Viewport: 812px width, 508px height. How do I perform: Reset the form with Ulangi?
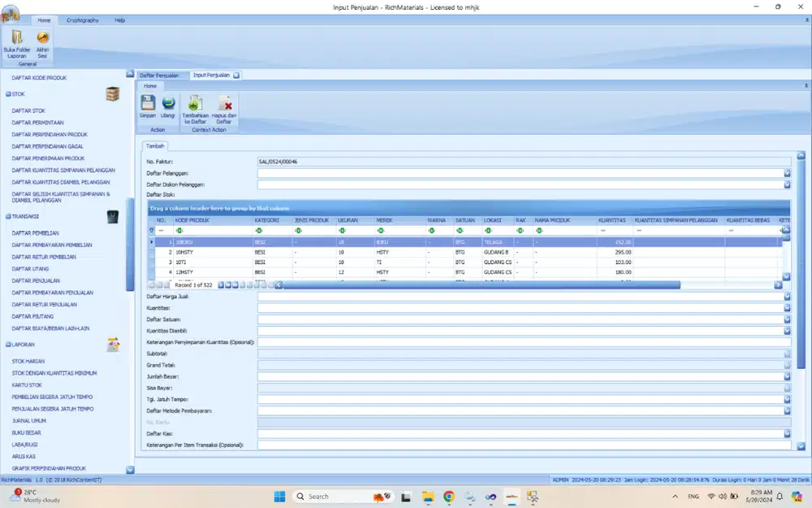point(168,106)
